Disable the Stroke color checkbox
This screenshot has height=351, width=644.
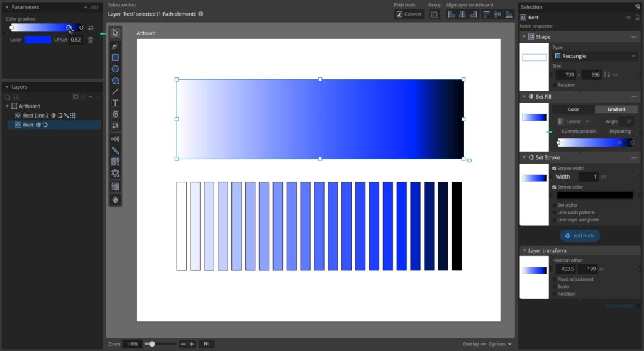click(554, 187)
